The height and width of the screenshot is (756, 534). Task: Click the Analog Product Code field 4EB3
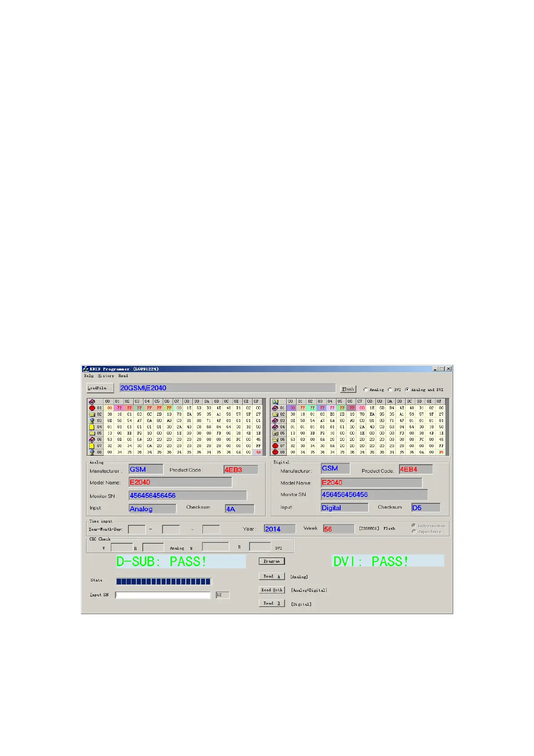tap(241, 470)
